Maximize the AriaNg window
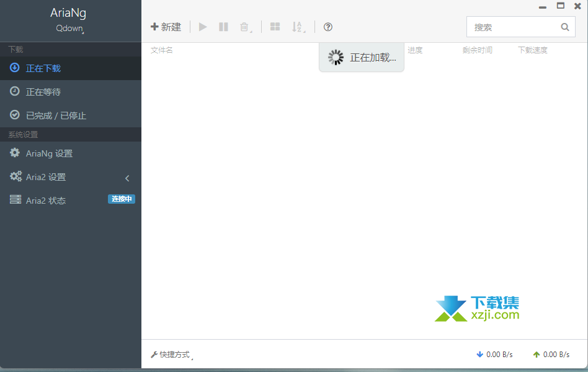 coord(561,6)
